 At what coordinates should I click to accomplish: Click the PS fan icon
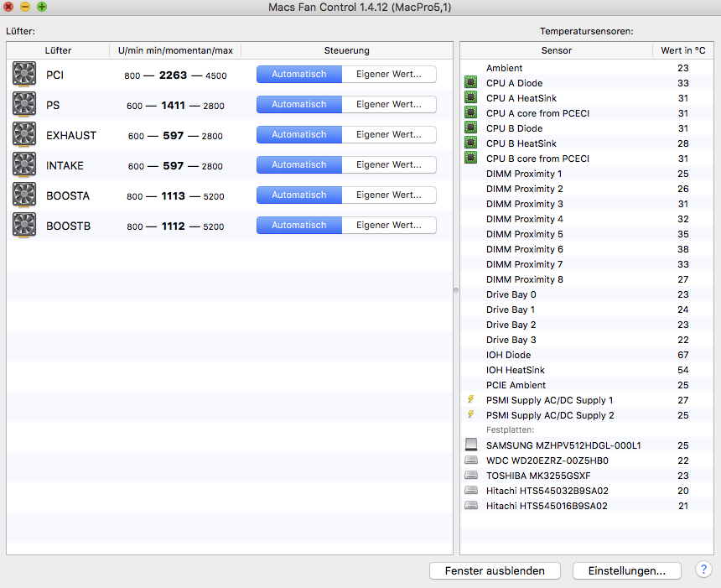(24, 105)
